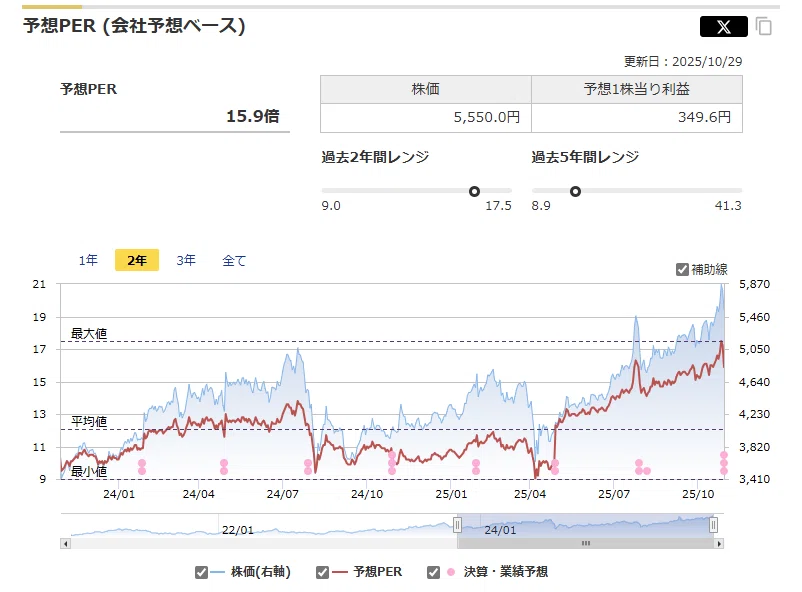Click the 予想1株当り利益 table header
Image resolution: width=802 pixels, height=592 pixels.
click(x=637, y=90)
